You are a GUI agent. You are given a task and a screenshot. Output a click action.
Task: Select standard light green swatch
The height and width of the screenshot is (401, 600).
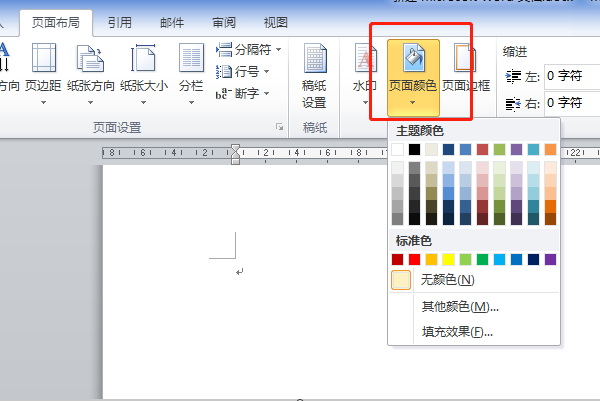(465, 259)
